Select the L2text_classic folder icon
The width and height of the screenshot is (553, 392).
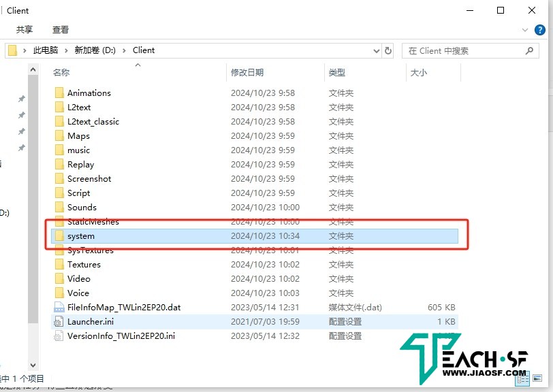point(59,122)
